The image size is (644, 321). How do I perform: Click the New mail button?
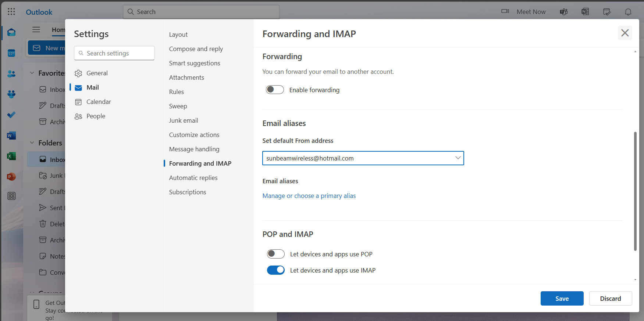[47, 48]
